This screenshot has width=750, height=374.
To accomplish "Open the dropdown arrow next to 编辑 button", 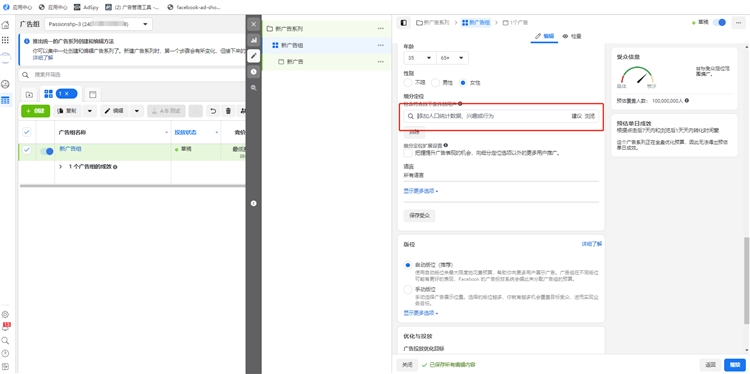I will [137, 111].
